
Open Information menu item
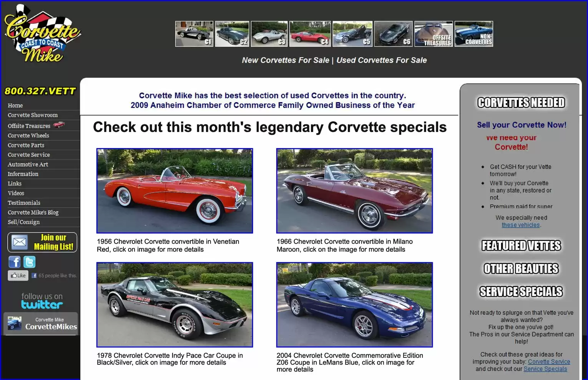(x=23, y=174)
